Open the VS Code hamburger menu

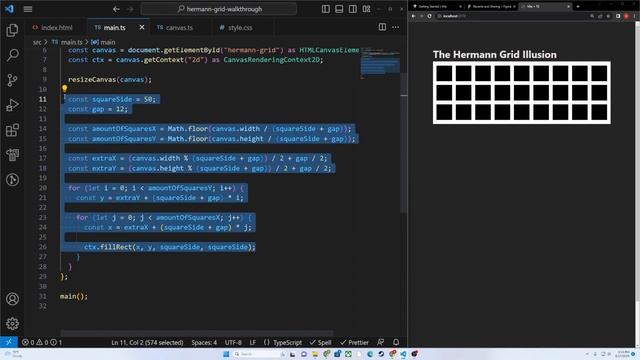point(28,9)
